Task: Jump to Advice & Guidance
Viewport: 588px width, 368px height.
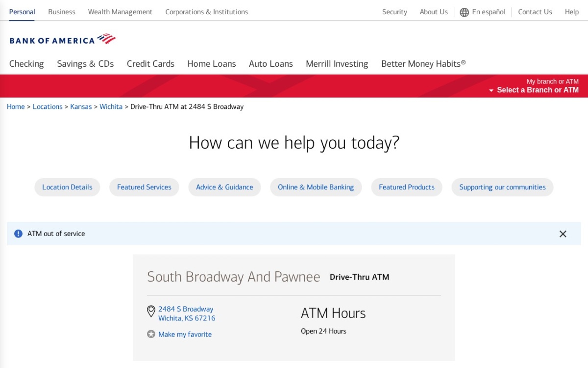Action: click(224, 187)
